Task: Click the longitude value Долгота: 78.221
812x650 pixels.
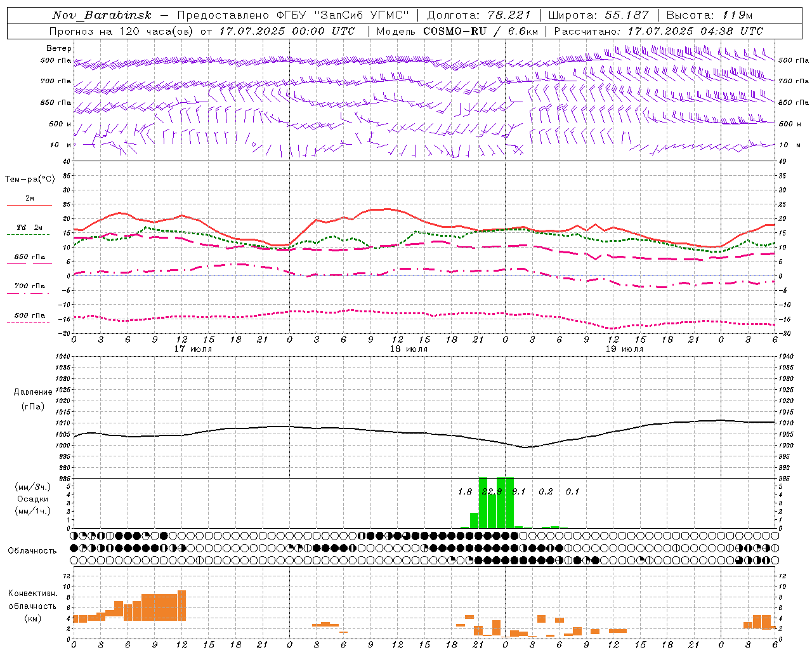Action: click(479, 15)
